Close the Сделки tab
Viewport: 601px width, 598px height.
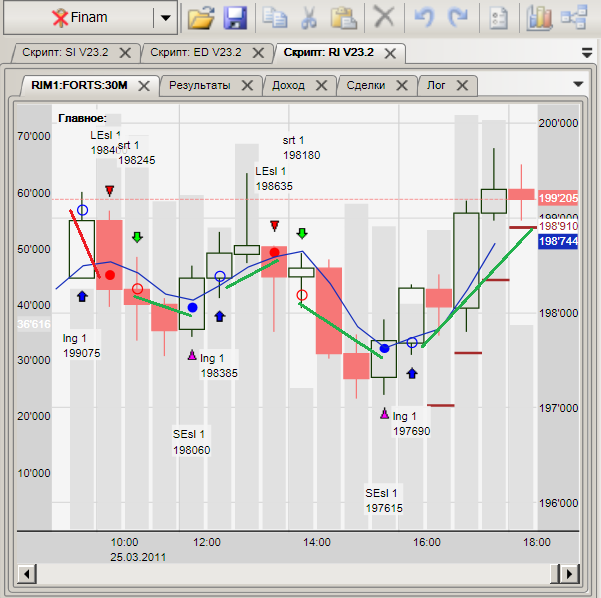(x=402, y=85)
